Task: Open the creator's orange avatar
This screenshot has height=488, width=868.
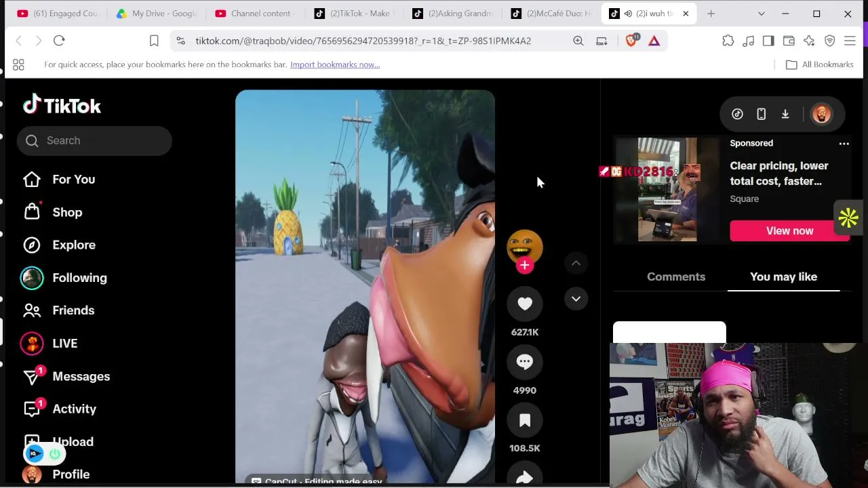Action: pyautogui.click(x=525, y=247)
